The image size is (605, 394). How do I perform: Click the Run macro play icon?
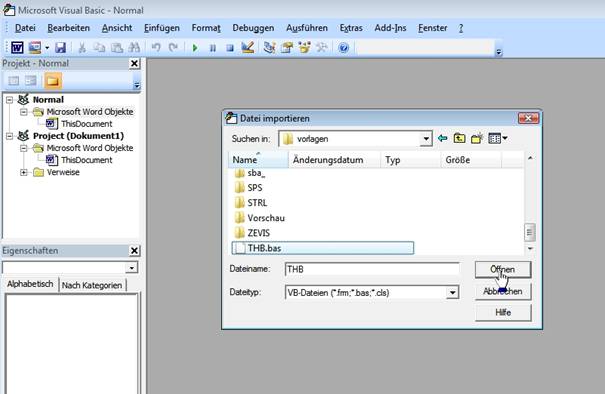coord(195,48)
